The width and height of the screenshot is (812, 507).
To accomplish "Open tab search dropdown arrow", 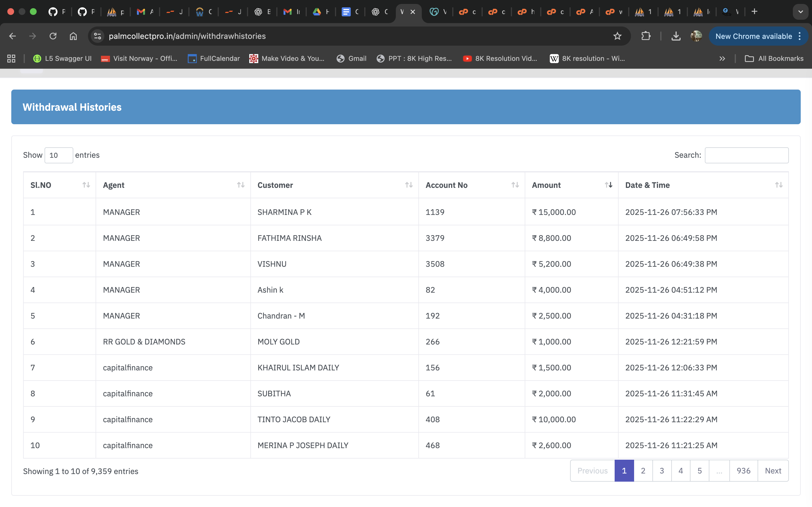I will pos(801,12).
